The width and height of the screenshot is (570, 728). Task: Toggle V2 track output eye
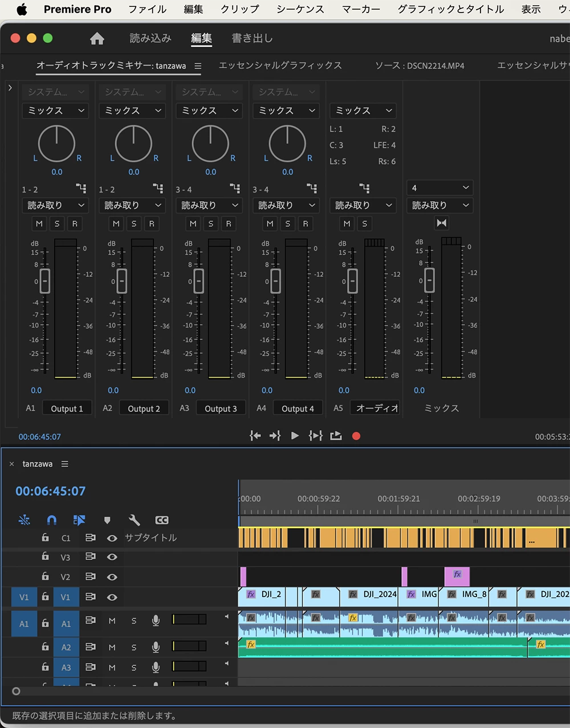[x=112, y=577]
